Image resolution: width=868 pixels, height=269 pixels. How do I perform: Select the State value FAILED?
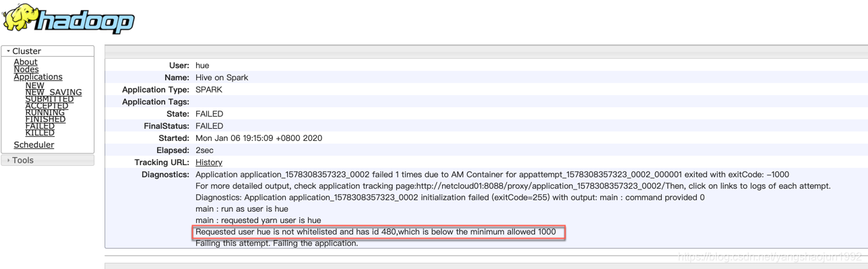click(210, 114)
